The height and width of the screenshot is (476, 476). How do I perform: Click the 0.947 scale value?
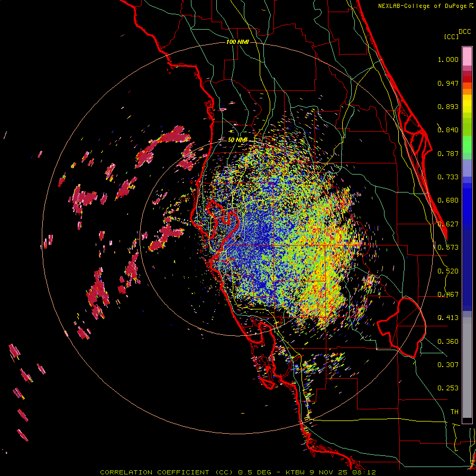coord(448,83)
